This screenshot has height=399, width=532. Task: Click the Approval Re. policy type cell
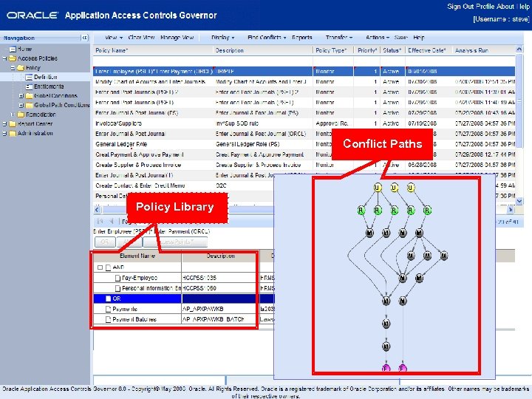tap(332, 123)
